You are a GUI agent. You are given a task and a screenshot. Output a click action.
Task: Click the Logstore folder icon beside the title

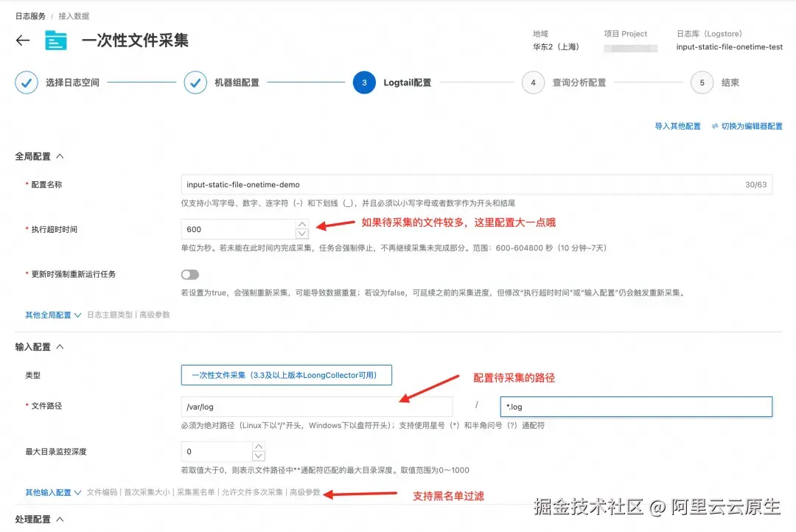[56, 41]
